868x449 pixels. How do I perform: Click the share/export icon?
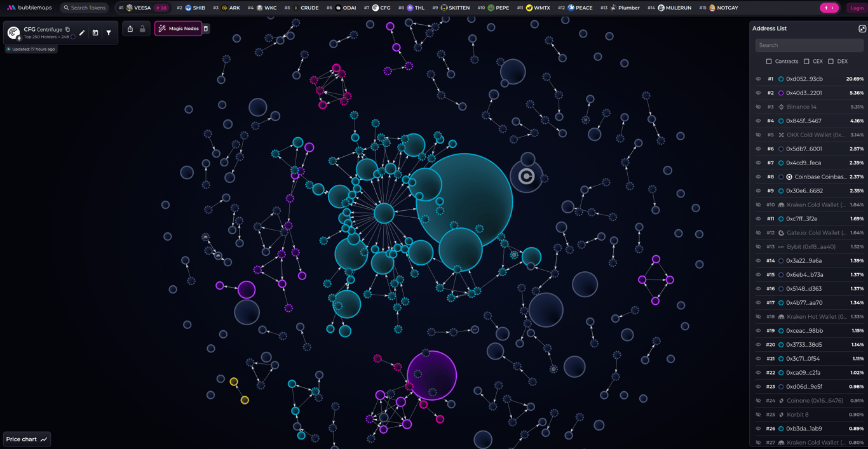tap(130, 29)
